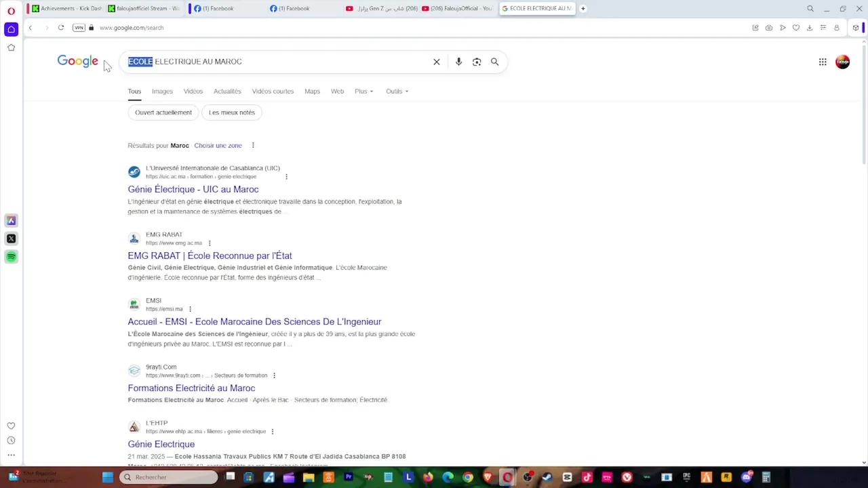Open the Windows Start button
Viewport: 868px width, 488px height.
click(108, 477)
